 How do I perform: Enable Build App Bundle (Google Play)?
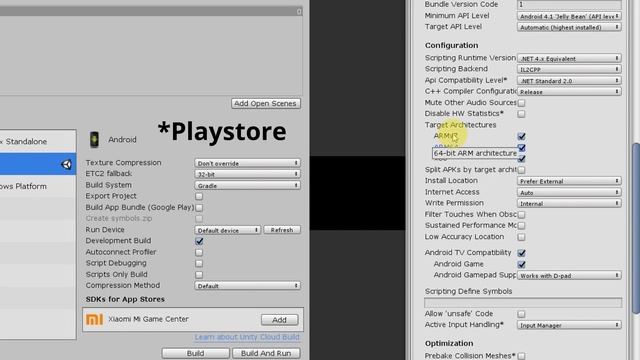tap(199, 208)
